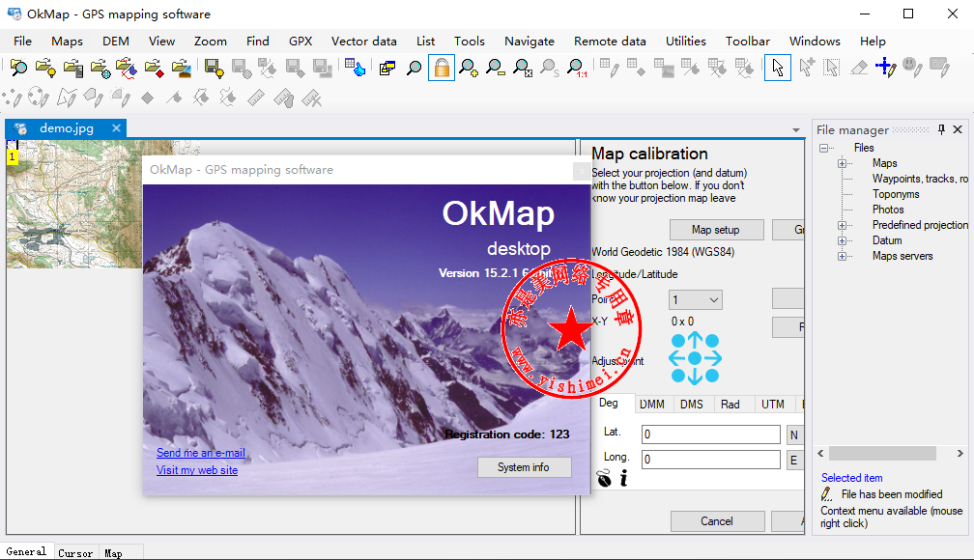Image resolution: width=974 pixels, height=560 pixels.
Task: Open the File menu
Action: coord(22,41)
